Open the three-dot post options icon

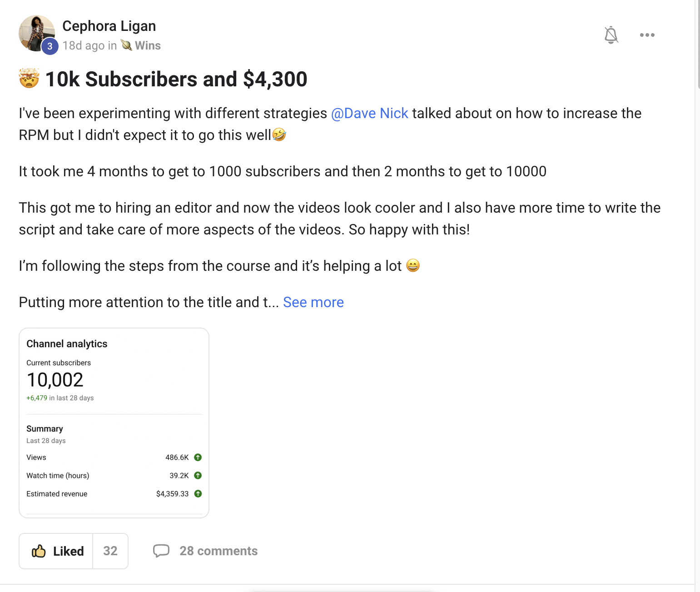coord(647,35)
